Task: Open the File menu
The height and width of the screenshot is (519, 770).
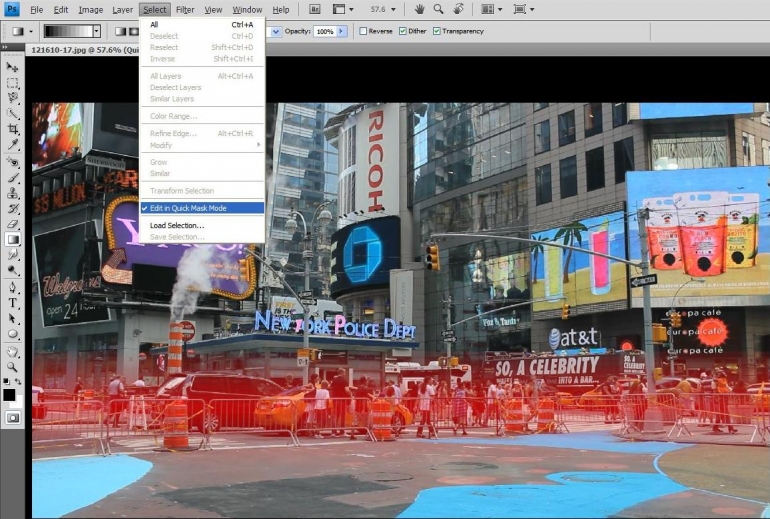Action: (x=36, y=10)
